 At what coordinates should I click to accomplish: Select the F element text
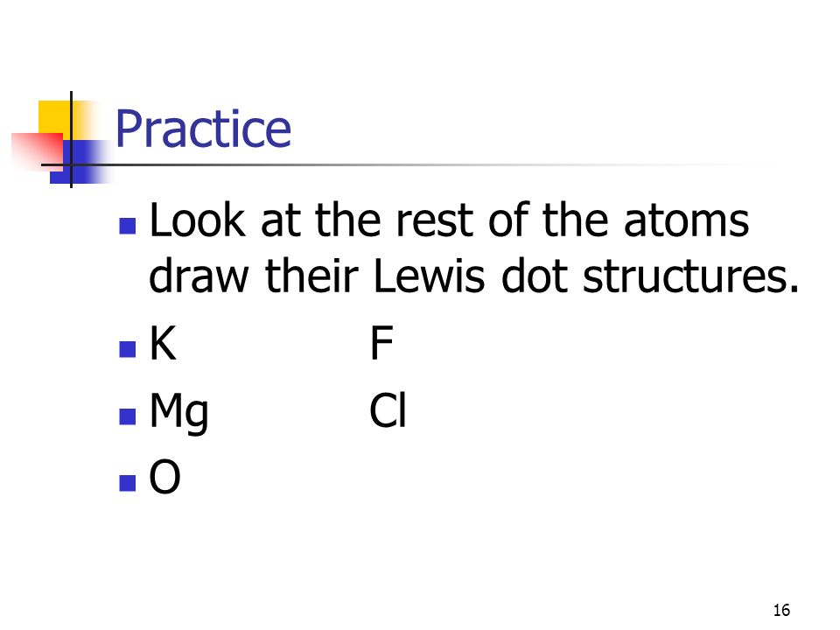point(382,343)
